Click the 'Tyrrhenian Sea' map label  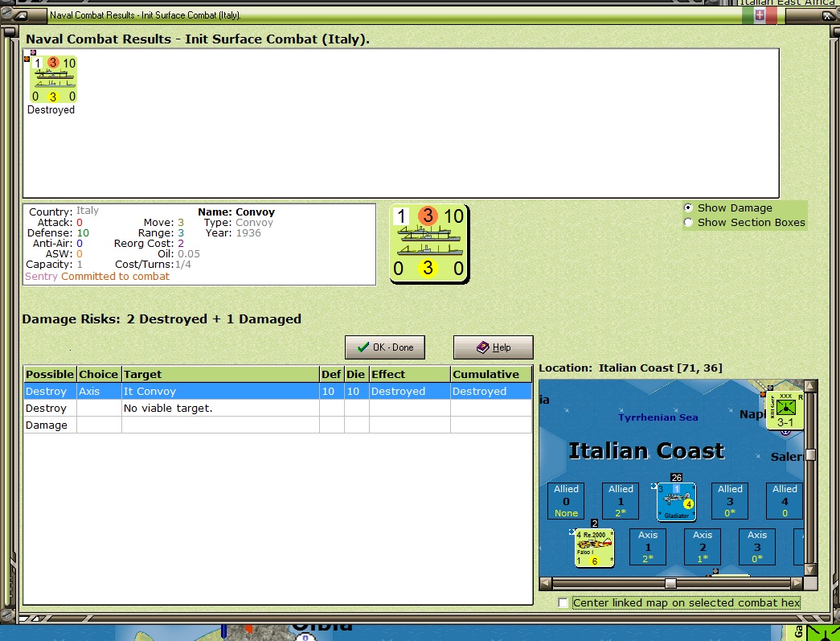pyautogui.click(x=658, y=417)
